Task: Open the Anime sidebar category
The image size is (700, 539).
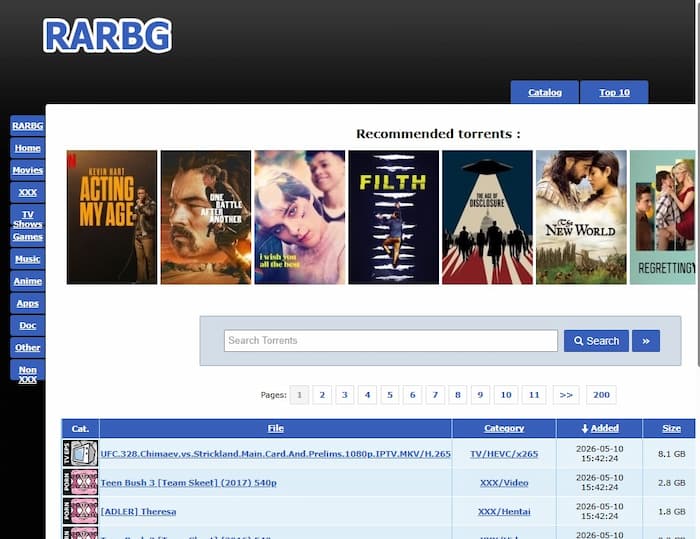Action: pyautogui.click(x=28, y=281)
